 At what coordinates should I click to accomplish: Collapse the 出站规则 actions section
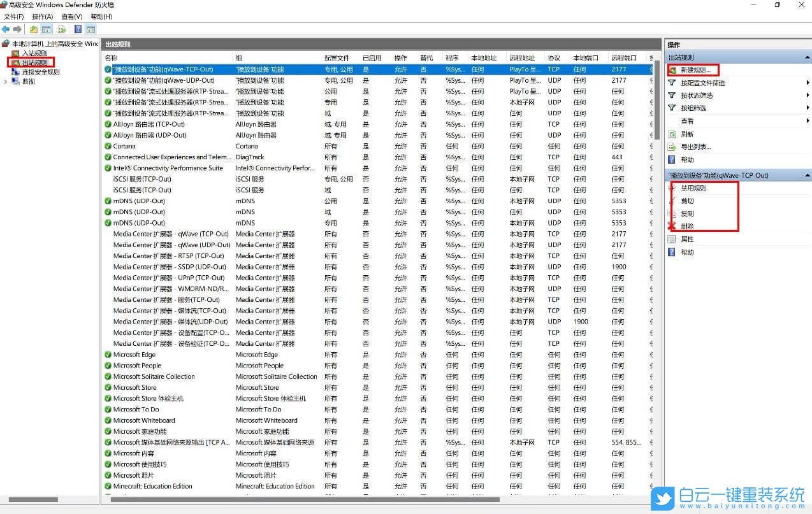click(x=807, y=57)
